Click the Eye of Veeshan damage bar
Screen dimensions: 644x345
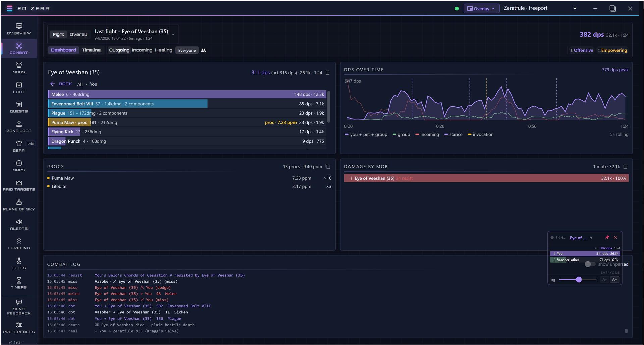tap(486, 178)
